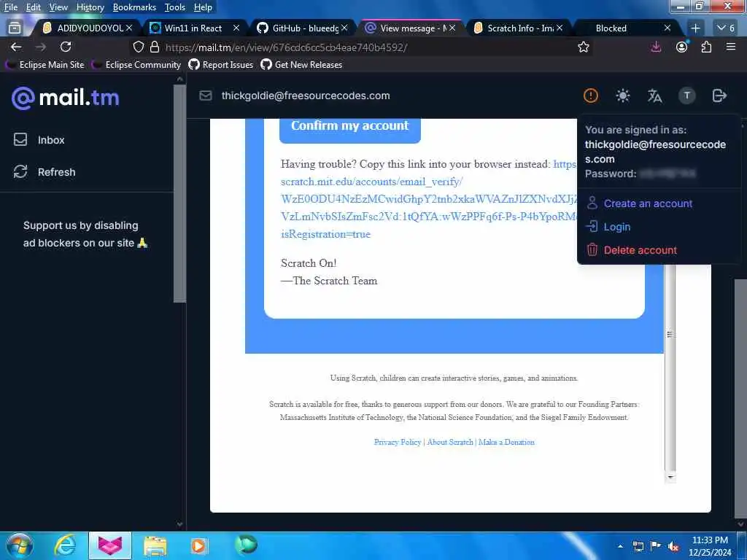747x560 pixels.
Task: Open the File menu
Action: (10, 7)
